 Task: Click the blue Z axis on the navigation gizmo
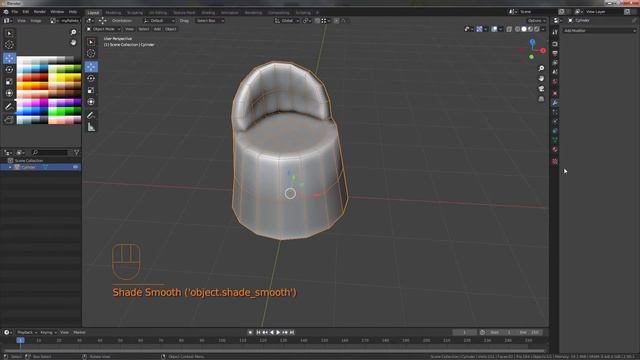(x=532, y=42)
